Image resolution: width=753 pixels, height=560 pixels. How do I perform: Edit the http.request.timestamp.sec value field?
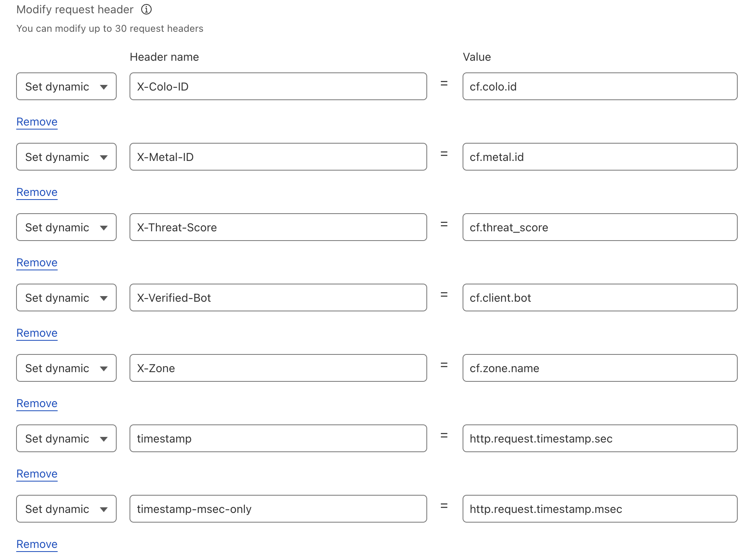point(600,439)
